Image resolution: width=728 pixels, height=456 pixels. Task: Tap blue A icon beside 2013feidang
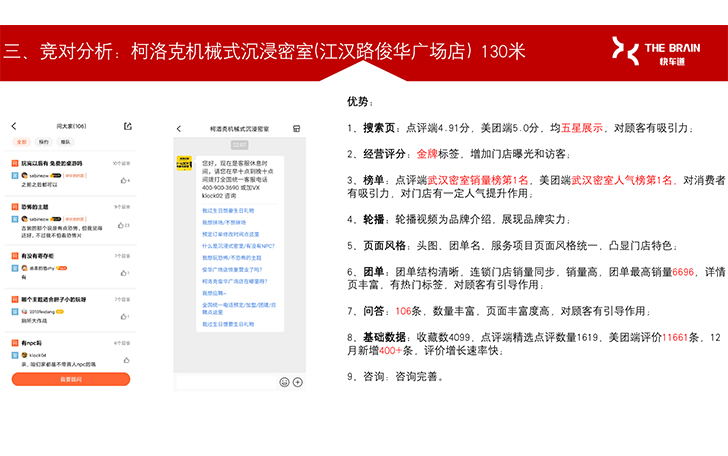[15, 312]
